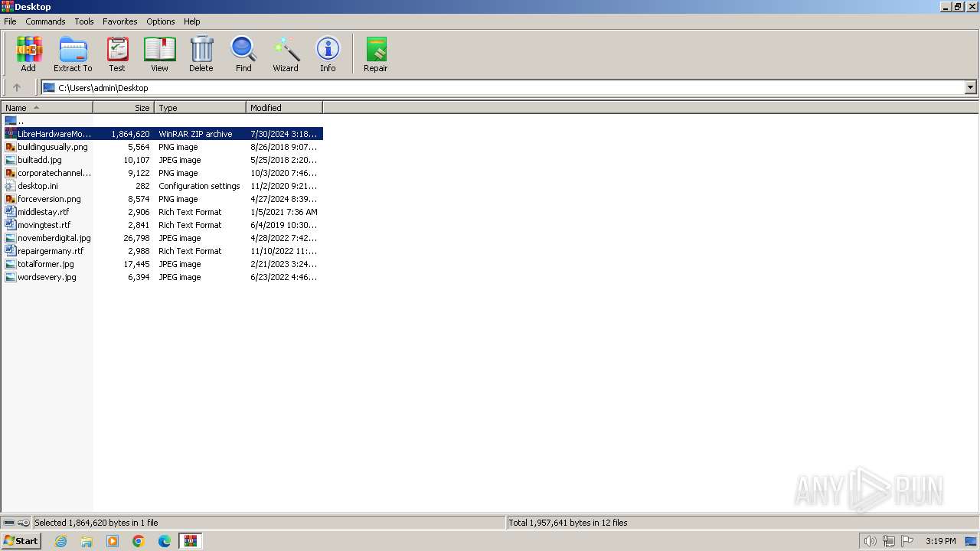The height and width of the screenshot is (551, 980).
Task: Open the Tools menu
Action: [x=84, y=21]
